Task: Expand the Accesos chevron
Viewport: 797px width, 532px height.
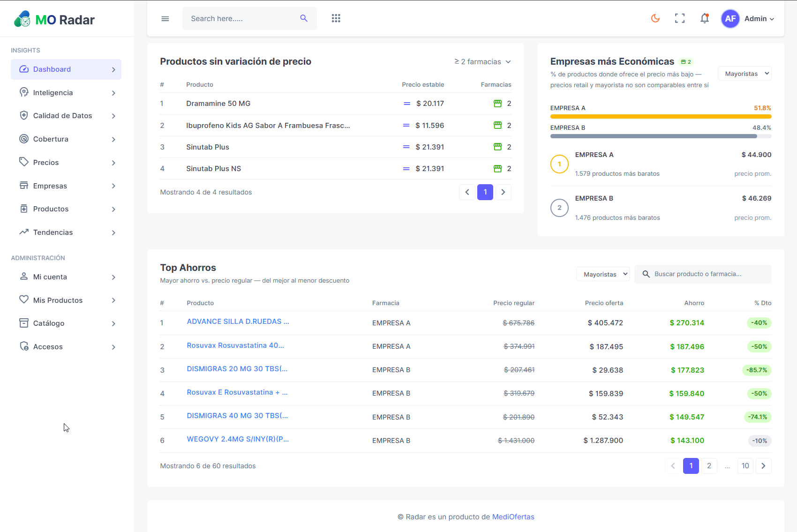Action: pos(113,347)
